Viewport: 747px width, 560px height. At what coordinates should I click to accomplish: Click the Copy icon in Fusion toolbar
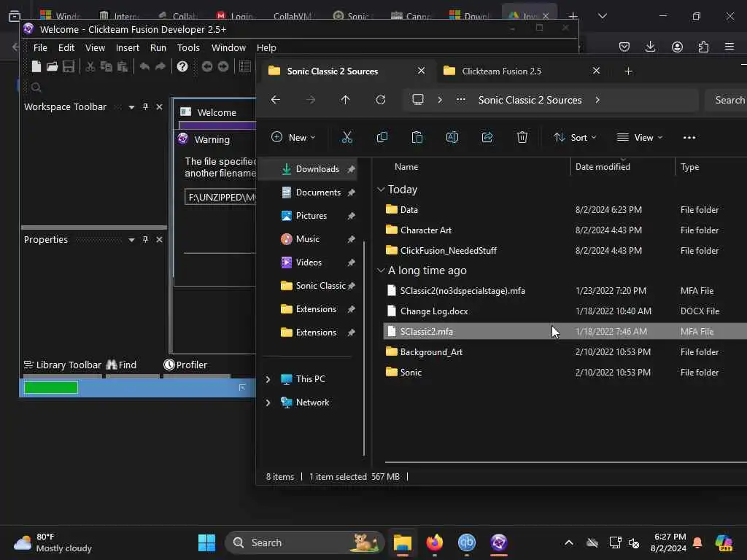[x=107, y=66]
